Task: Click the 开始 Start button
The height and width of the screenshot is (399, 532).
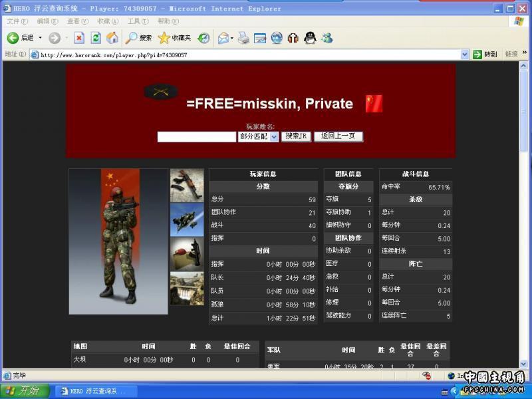Action: (25, 391)
